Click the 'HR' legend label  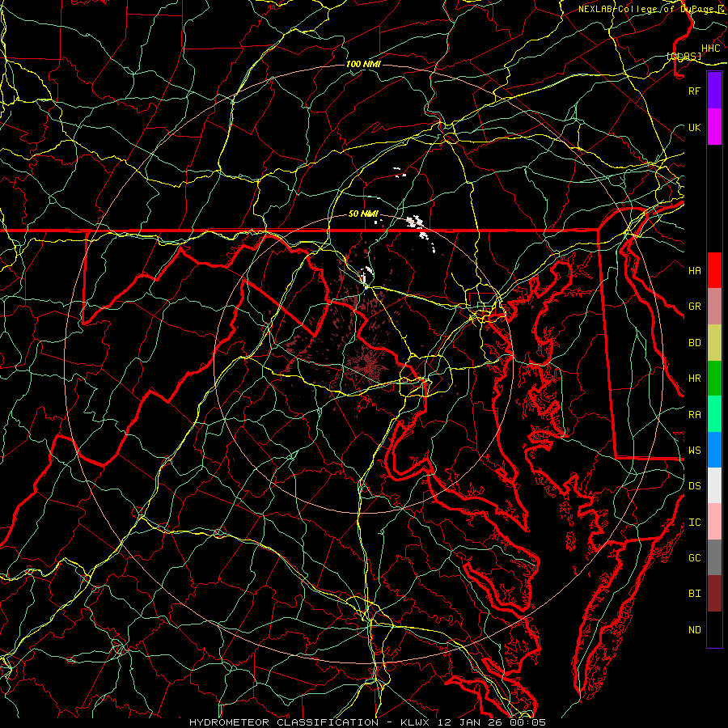tap(695, 379)
